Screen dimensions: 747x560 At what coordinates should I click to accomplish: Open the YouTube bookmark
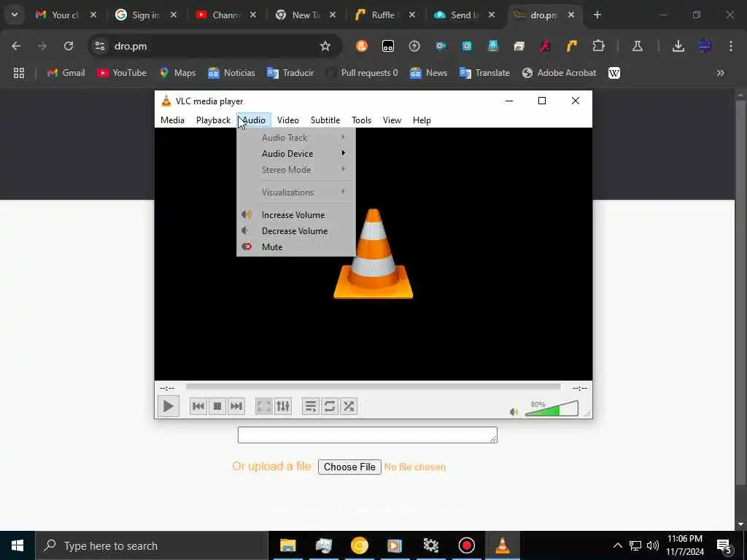pyautogui.click(x=122, y=73)
